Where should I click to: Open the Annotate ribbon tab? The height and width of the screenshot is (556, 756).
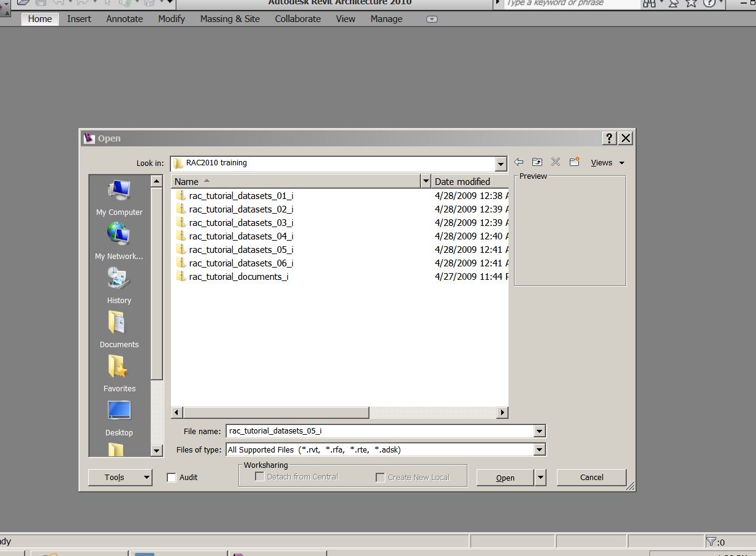point(124,19)
